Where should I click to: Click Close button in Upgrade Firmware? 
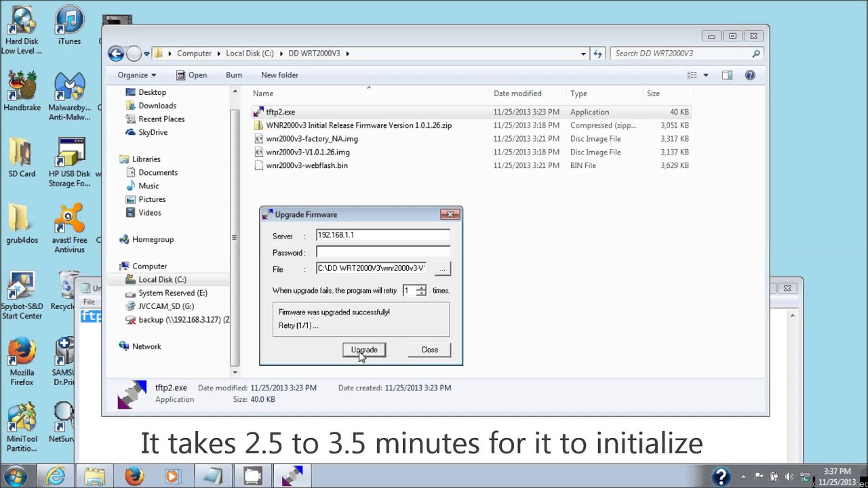pos(429,350)
